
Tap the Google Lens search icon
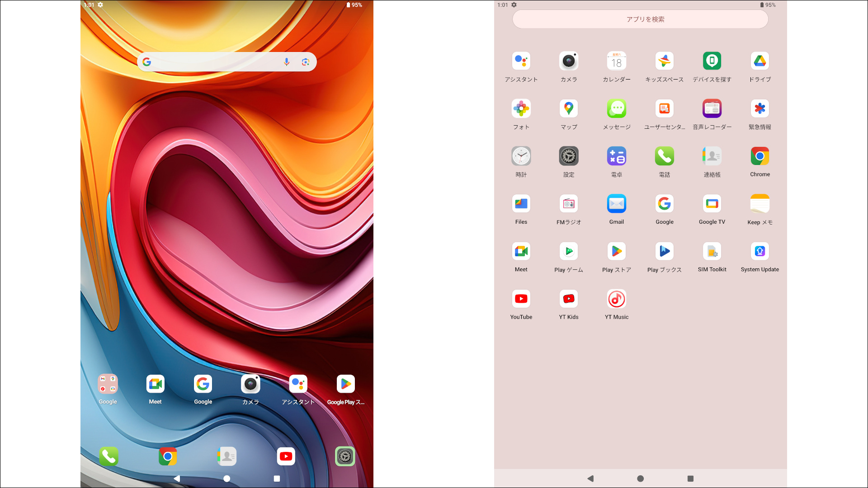pos(306,62)
